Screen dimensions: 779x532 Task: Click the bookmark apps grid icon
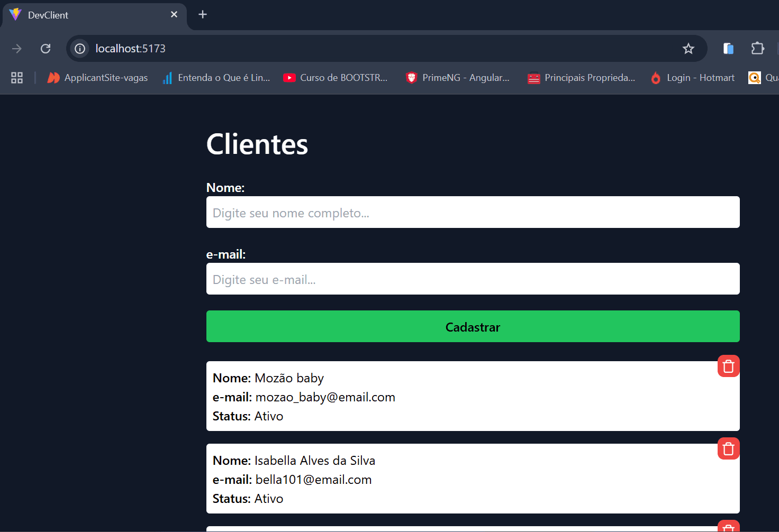coord(16,77)
